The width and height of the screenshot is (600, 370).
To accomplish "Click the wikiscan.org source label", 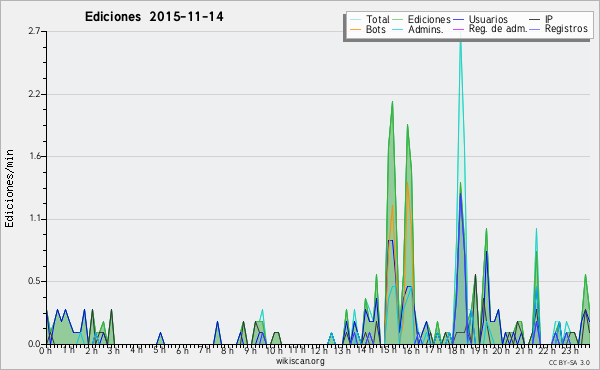I will [300, 361].
